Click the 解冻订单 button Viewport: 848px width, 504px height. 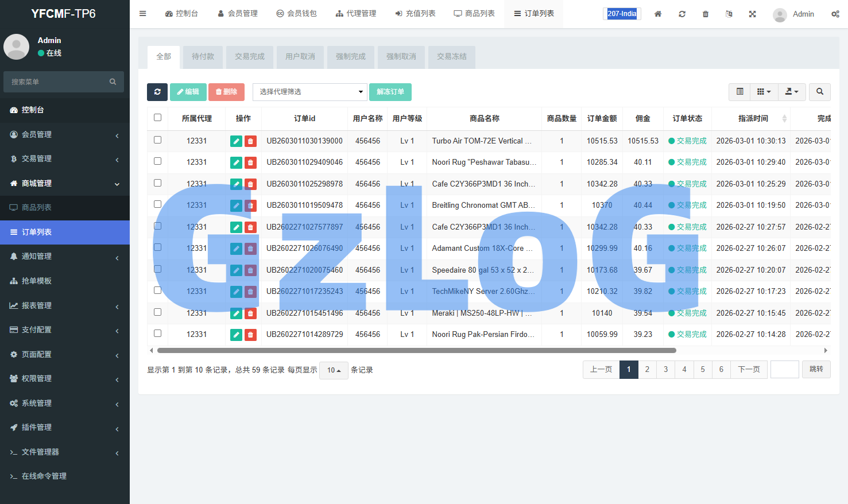click(x=390, y=92)
